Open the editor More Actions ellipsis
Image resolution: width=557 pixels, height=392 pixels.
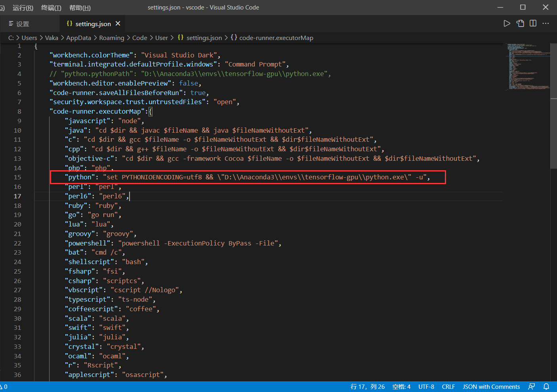pyautogui.click(x=546, y=23)
